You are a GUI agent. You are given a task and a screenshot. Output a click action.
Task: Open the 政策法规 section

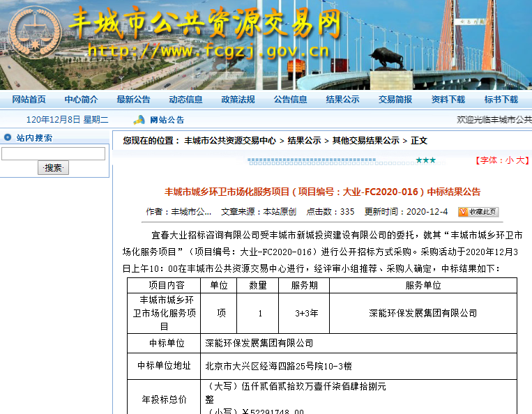pos(238,100)
